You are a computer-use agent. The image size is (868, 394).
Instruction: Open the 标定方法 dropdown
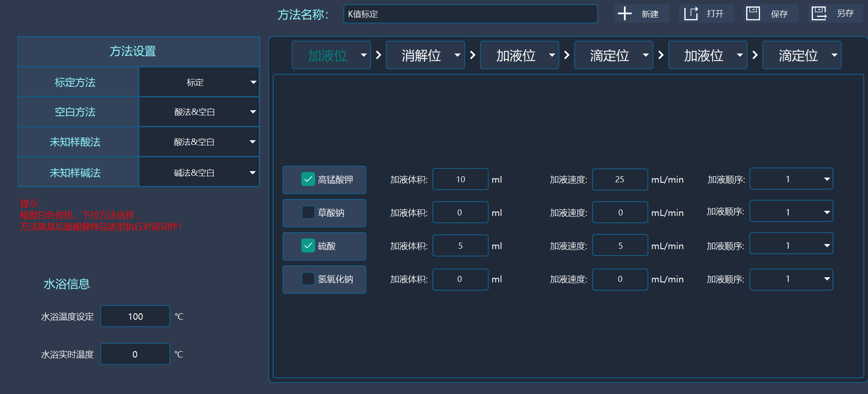pyautogui.click(x=199, y=82)
